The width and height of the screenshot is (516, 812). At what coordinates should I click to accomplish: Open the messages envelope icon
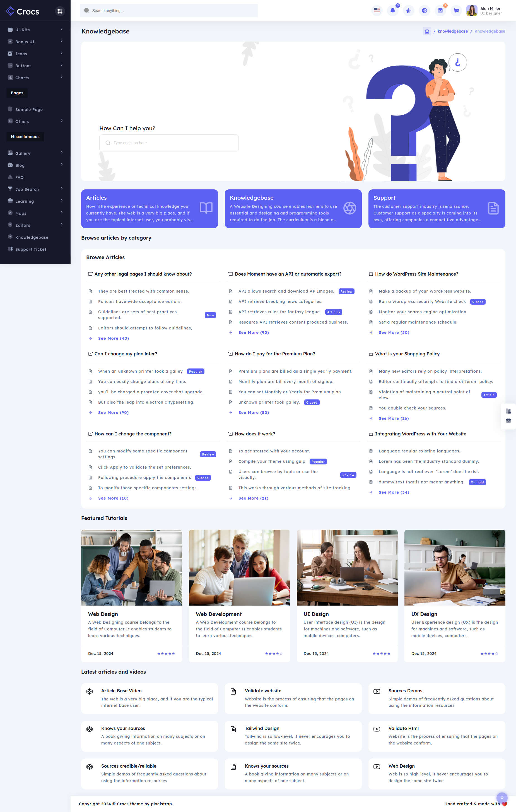440,10
